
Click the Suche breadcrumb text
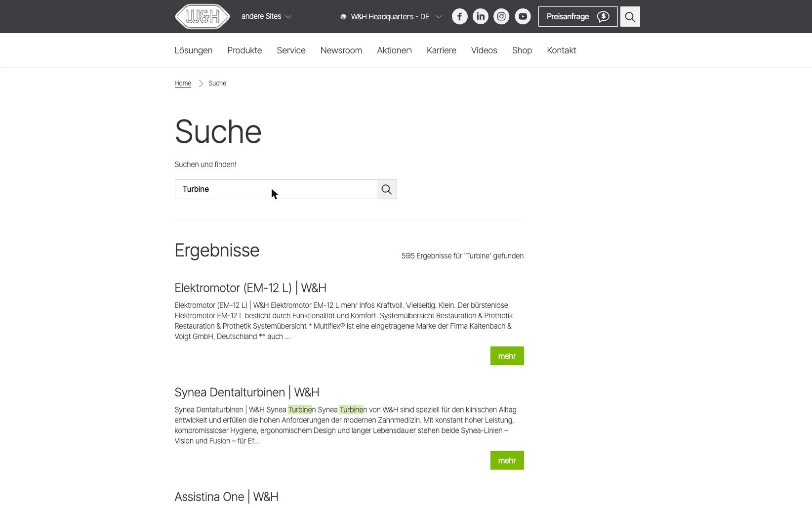217,83
